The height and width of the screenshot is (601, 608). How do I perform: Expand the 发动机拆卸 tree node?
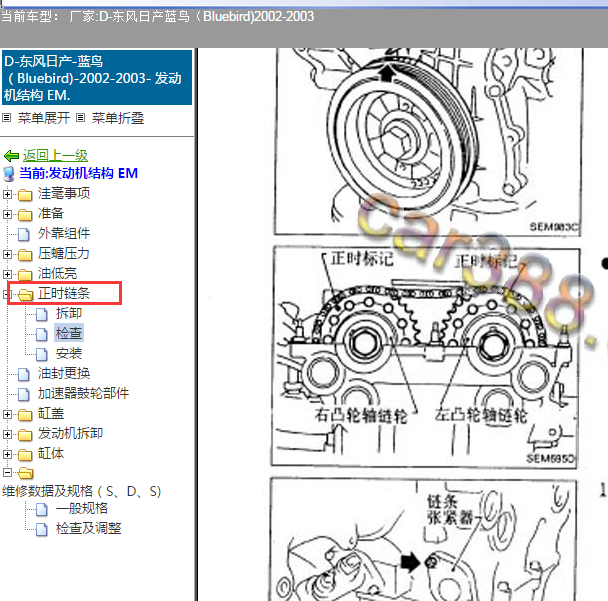[8, 433]
